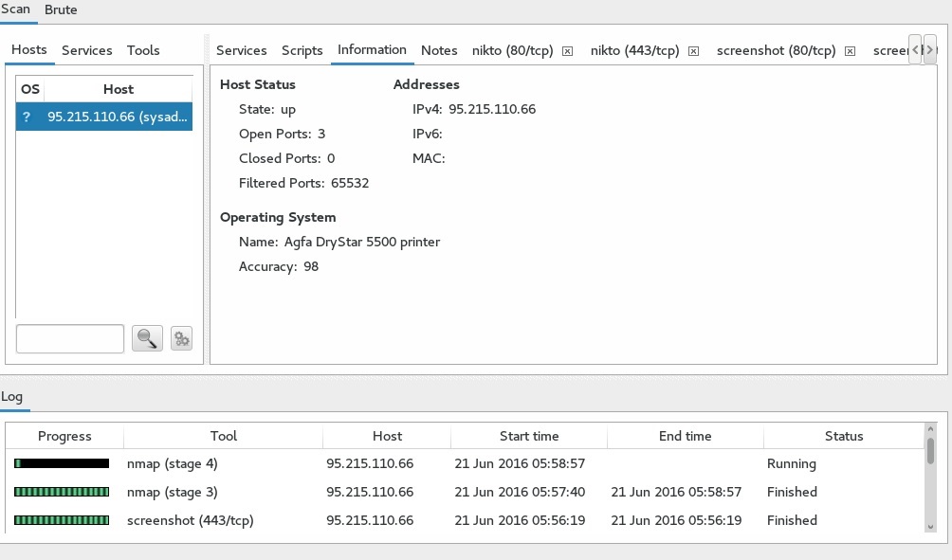Click the Accuracy value 98
Screen dimensions: 952x560
click(311, 267)
